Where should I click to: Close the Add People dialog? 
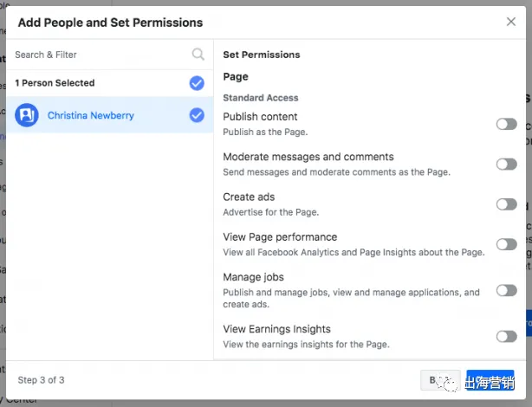pos(511,22)
